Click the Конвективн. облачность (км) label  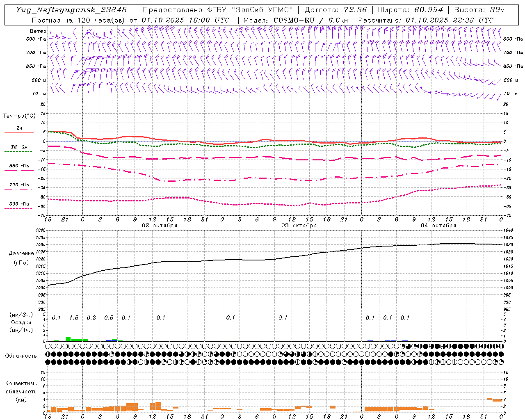click(21, 391)
